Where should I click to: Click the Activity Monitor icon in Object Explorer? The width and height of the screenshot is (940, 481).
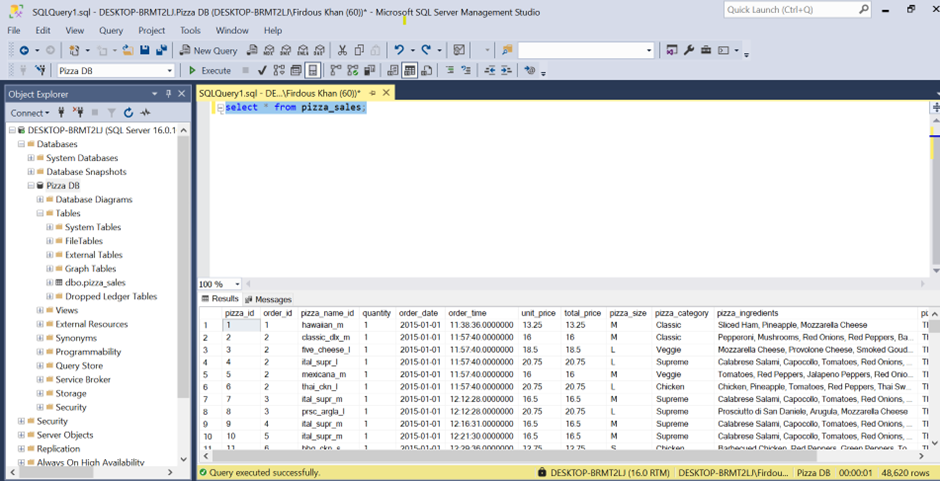click(x=145, y=112)
